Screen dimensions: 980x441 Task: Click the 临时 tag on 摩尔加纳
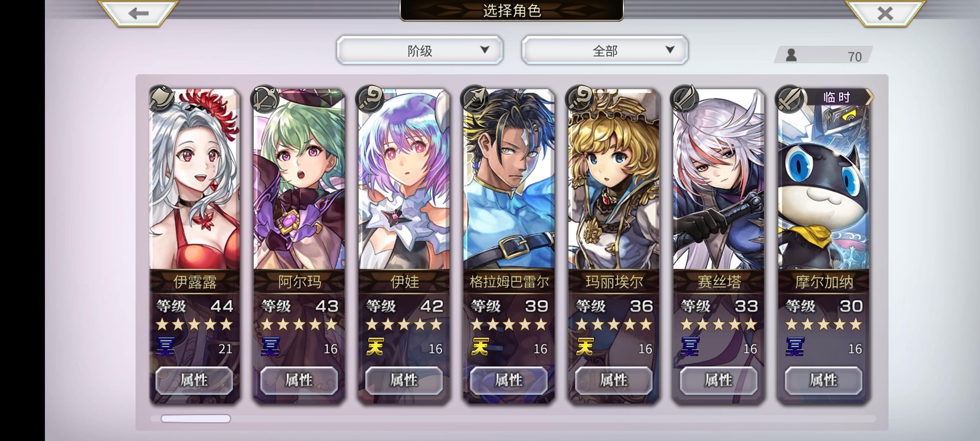(837, 97)
